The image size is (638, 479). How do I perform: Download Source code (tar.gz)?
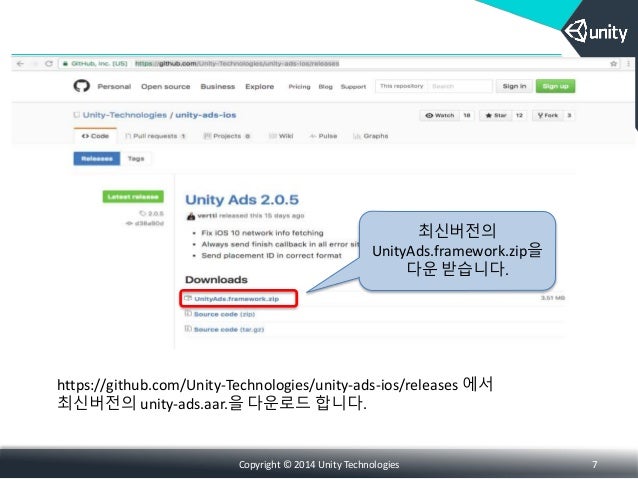coord(229,329)
